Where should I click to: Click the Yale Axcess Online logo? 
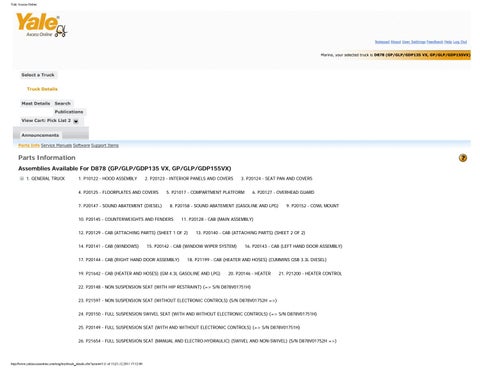coord(42,25)
